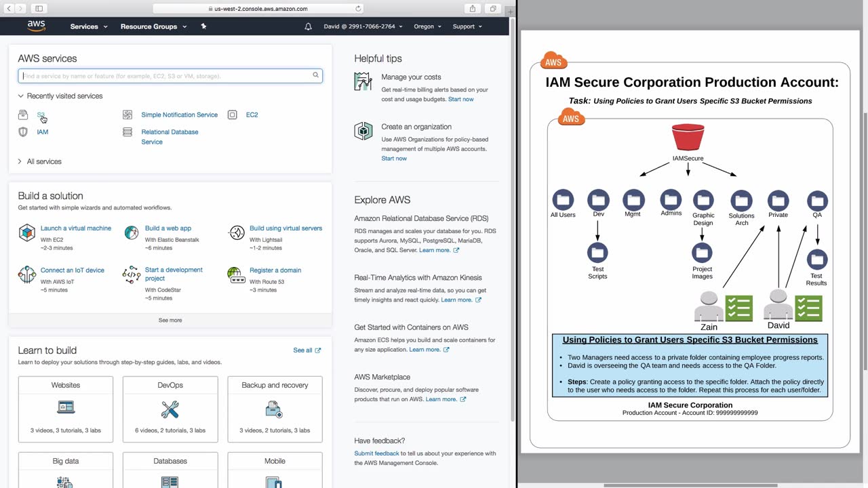Click the Safari address bar
868x488 pixels.
[x=258, y=9]
